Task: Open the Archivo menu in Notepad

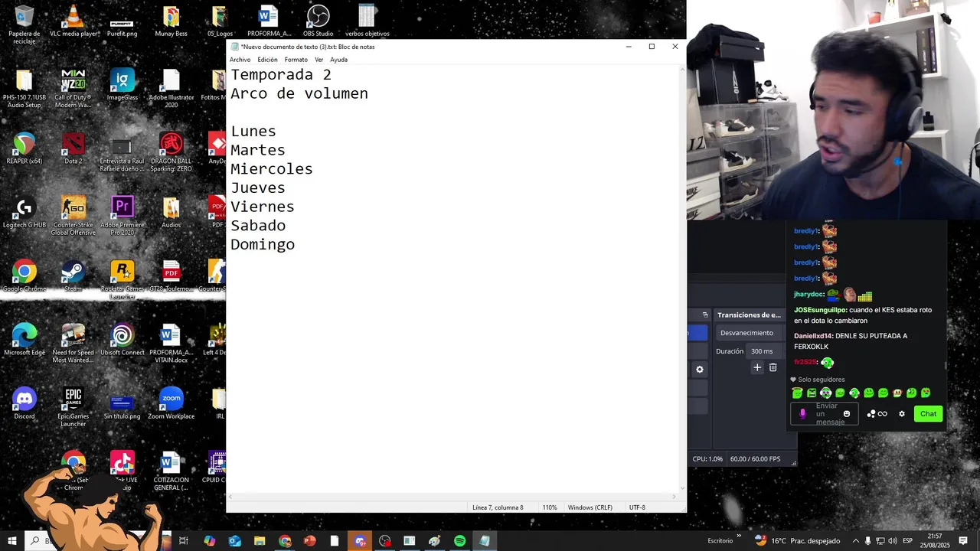Action: 240,60
